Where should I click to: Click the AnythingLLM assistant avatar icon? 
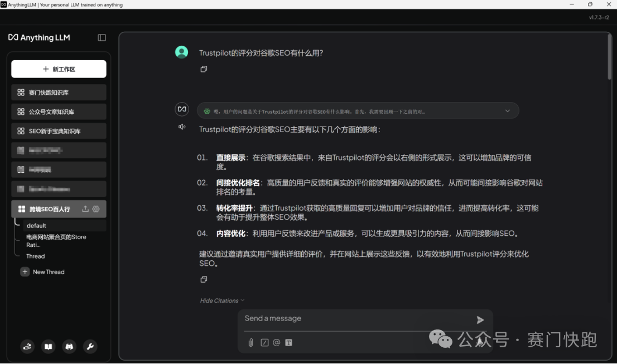[x=182, y=109]
